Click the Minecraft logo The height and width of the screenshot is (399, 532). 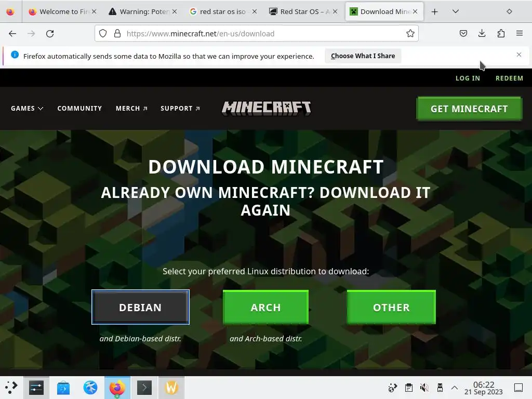[x=267, y=108]
